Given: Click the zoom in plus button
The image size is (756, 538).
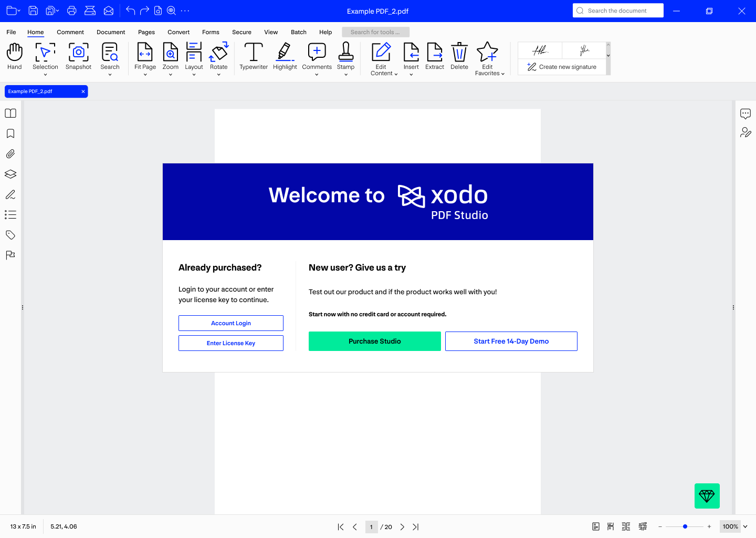Looking at the screenshot, I should click(x=709, y=526).
